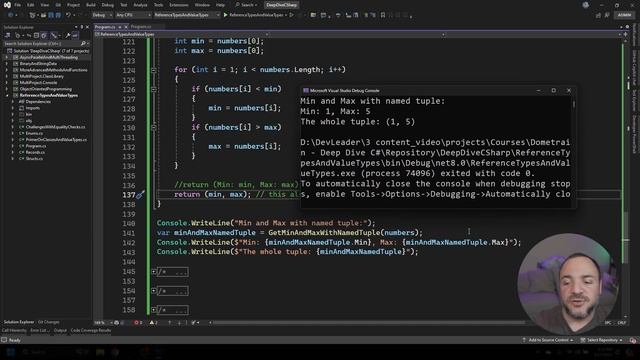Image resolution: width=640 pixels, height=360 pixels.
Task: Expand the BinaryAndStringData project node
Action: point(6,64)
